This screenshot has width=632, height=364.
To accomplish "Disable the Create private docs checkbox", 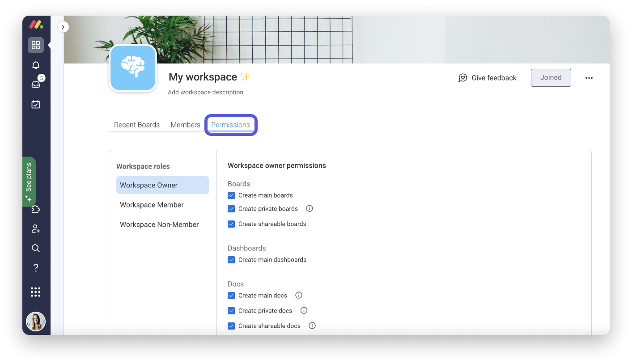I will (x=231, y=310).
